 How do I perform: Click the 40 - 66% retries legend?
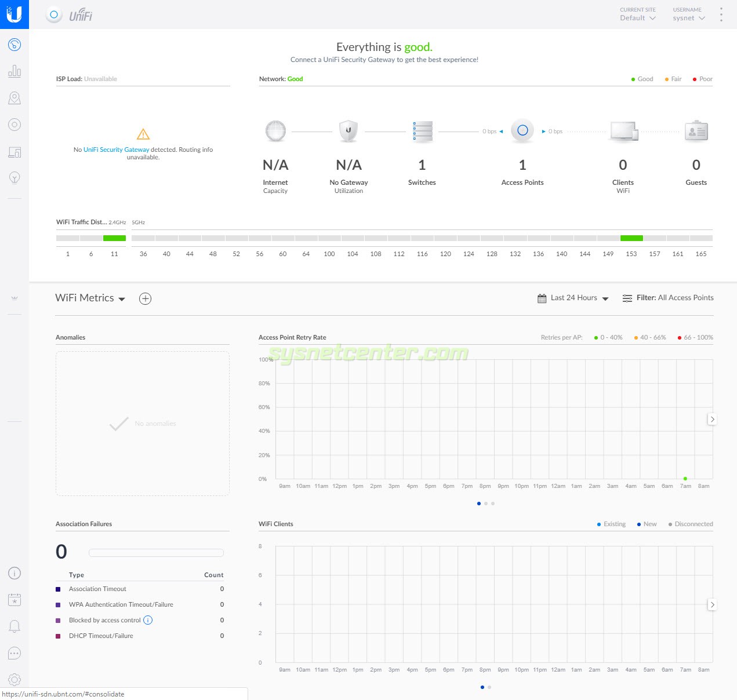pos(650,337)
